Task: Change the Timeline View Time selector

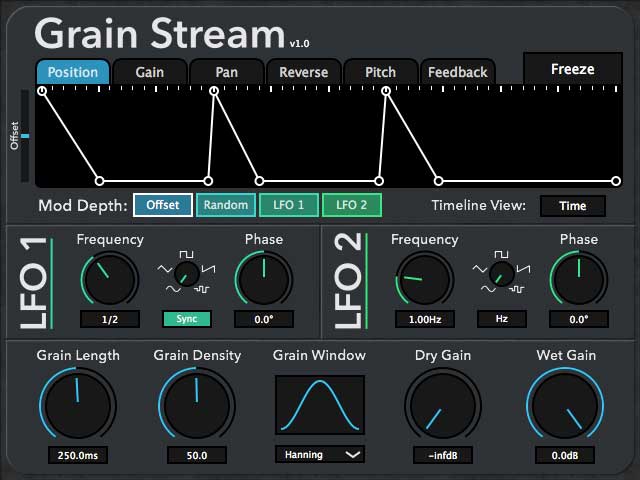Action: (x=572, y=205)
